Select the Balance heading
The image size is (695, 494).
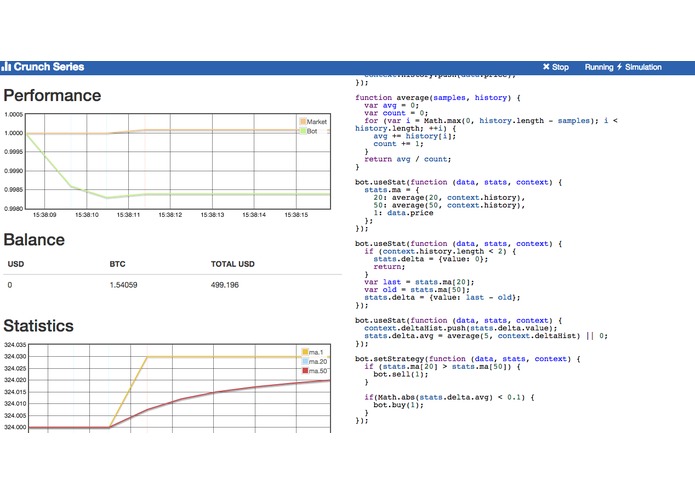coord(34,240)
